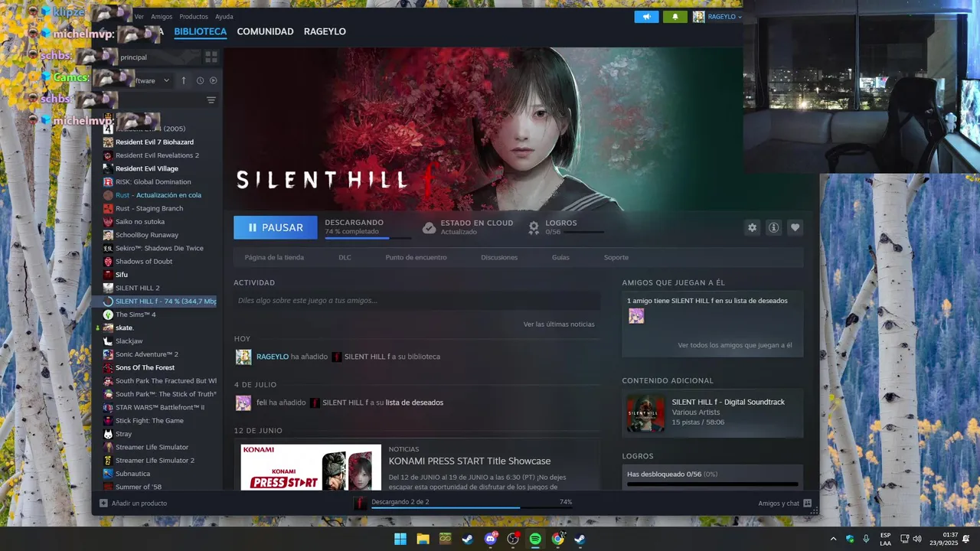Click Ver las últimas noticias link
Image resolution: width=980 pixels, height=551 pixels.
pos(559,324)
